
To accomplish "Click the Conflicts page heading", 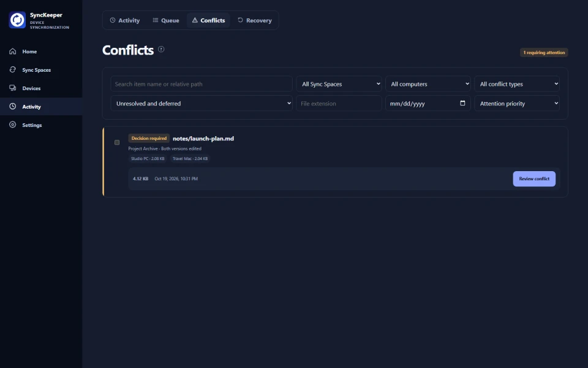I will tap(128, 50).
